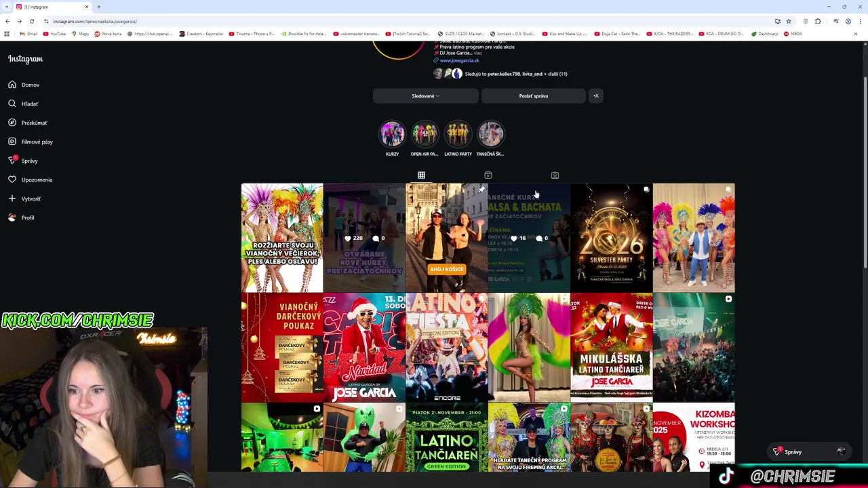Open the YouTube bookmark

coord(54,34)
